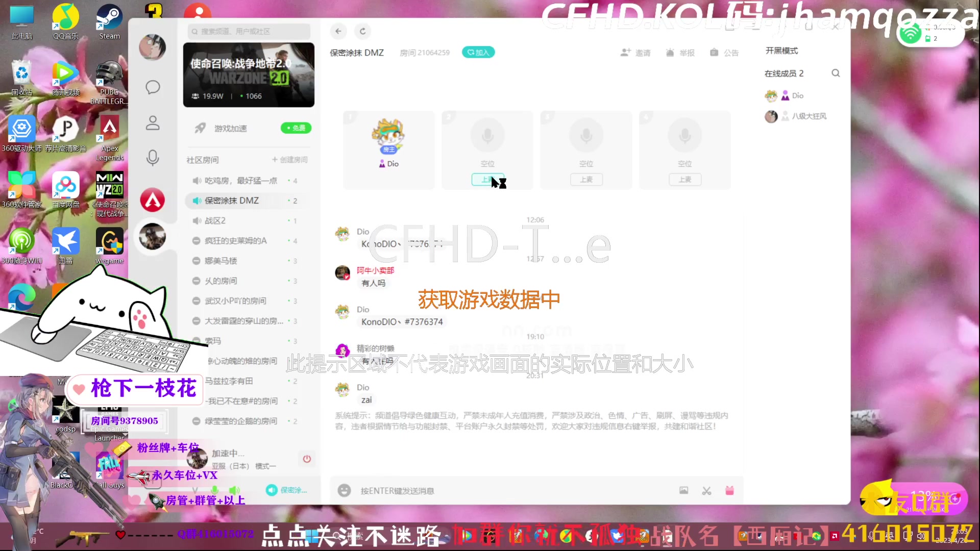Search online members with magnifier icon
Viewport: 980px width, 551px height.
click(x=836, y=73)
